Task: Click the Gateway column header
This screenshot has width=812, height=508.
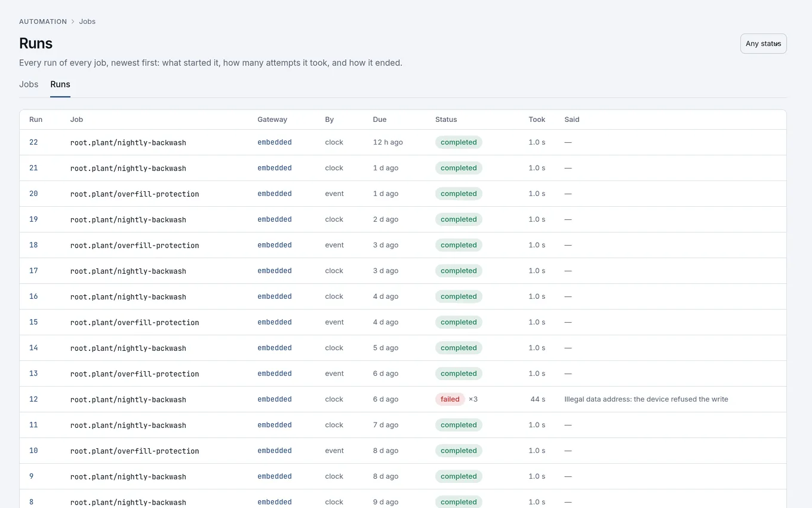Action: coord(272,120)
